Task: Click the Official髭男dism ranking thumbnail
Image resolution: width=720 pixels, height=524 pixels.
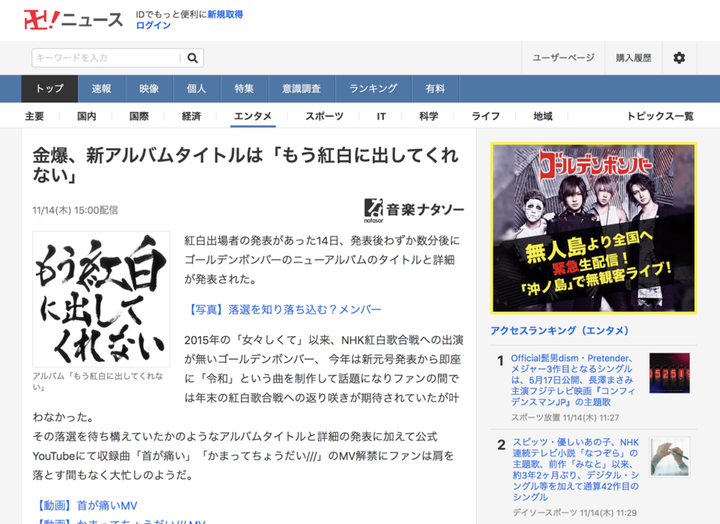Action: [x=669, y=373]
